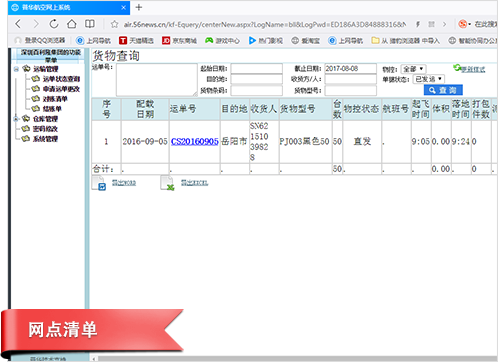Click the 京东商城 bookmark
The height and width of the screenshot is (362, 498).
point(179,41)
